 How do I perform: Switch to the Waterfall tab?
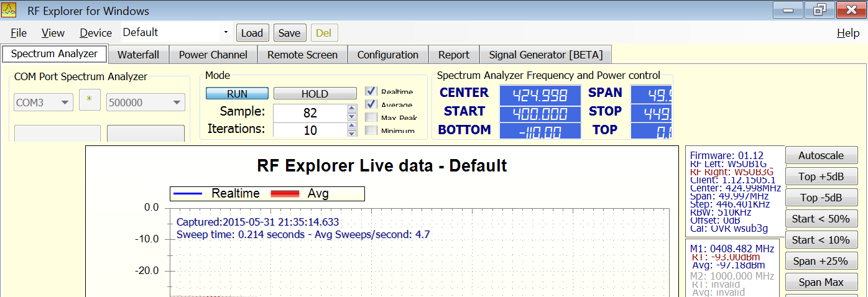pyautogui.click(x=138, y=55)
